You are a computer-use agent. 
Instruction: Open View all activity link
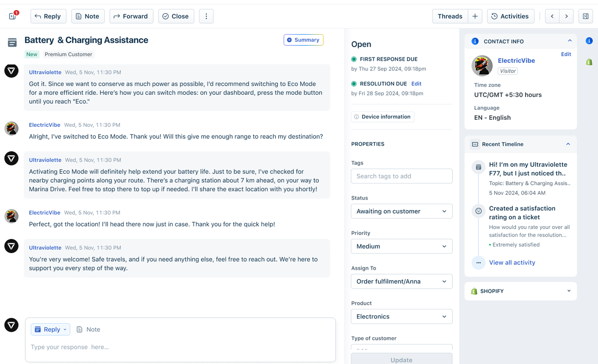[x=512, y=262]
